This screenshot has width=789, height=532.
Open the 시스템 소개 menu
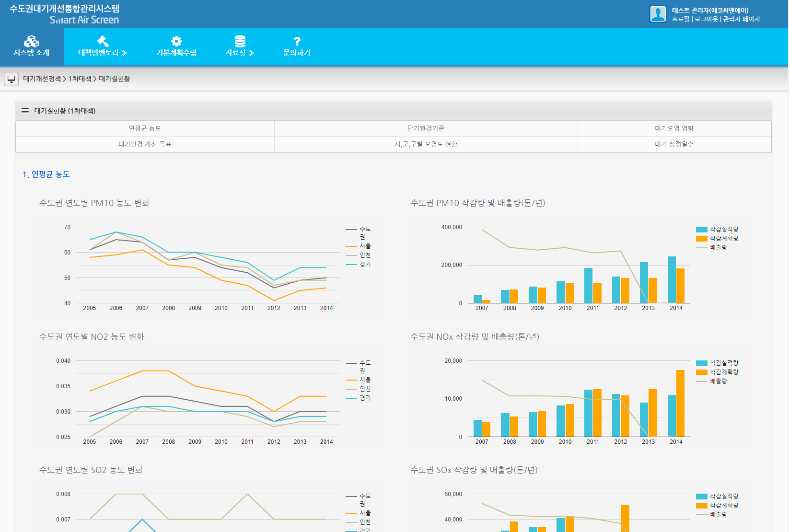click(x=32, y=46)
